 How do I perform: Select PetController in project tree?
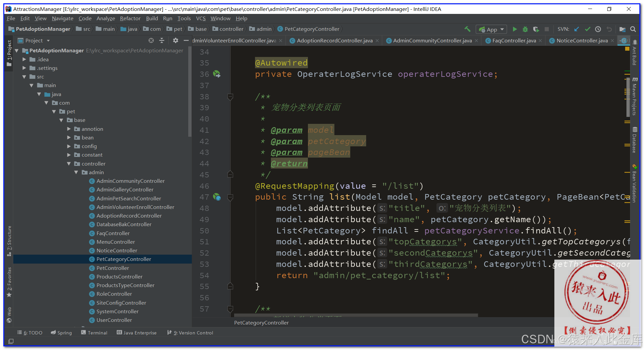click(x=112, y=268)
